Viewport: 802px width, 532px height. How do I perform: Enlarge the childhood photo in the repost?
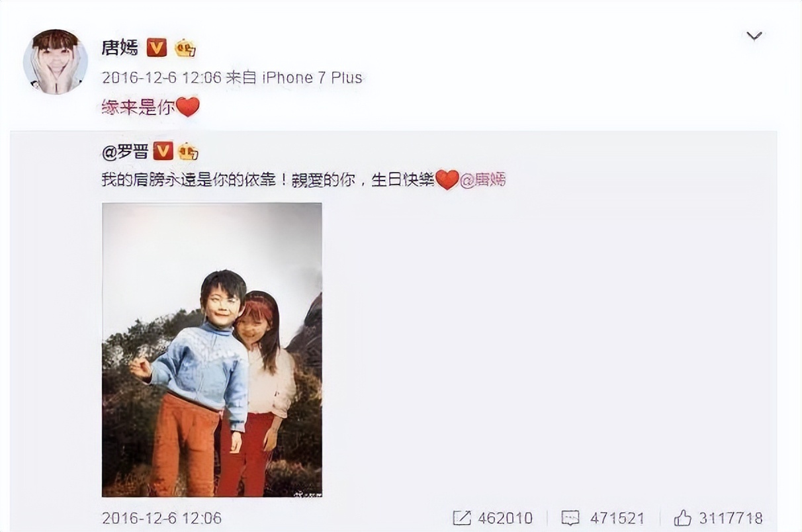[x=212, y=349]
